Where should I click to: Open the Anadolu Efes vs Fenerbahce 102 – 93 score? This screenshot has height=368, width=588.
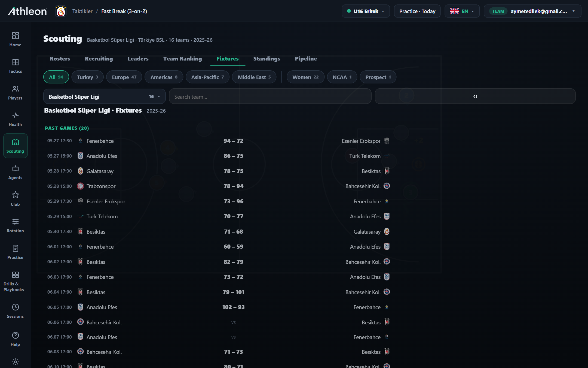[x=233, y=307]
